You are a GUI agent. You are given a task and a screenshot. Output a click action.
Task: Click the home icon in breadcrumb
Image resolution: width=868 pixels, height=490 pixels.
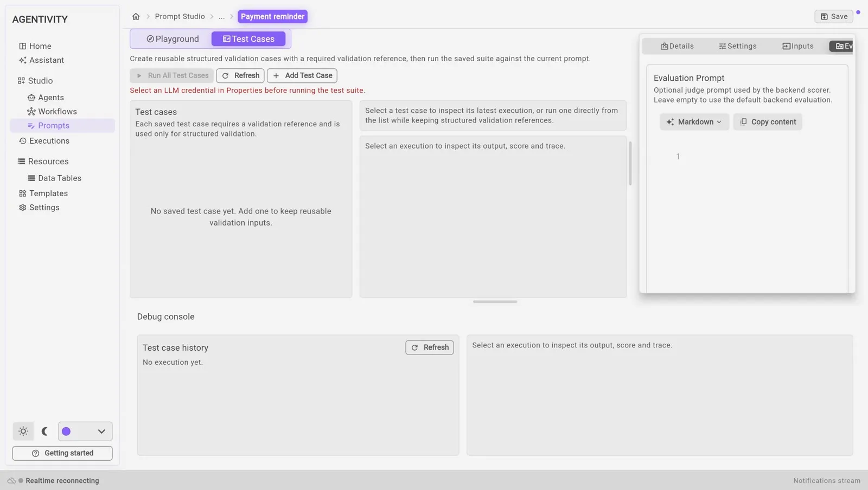coord(136,16)
